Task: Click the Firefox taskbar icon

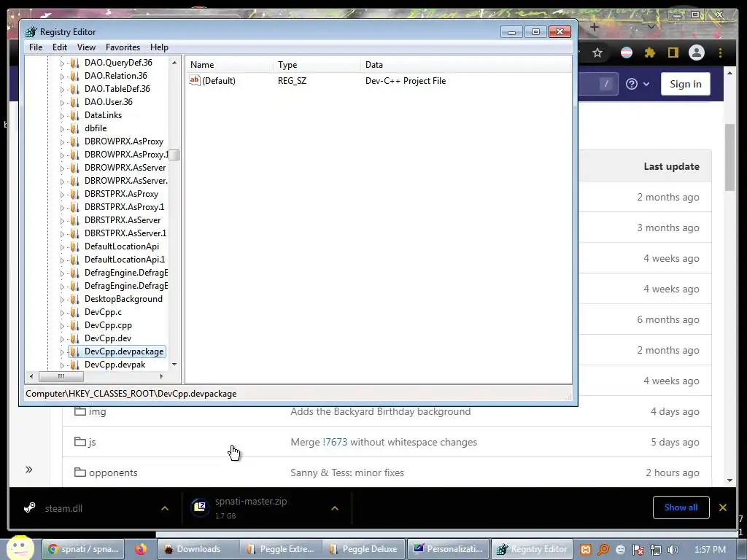Action: (x=141, y=549)
